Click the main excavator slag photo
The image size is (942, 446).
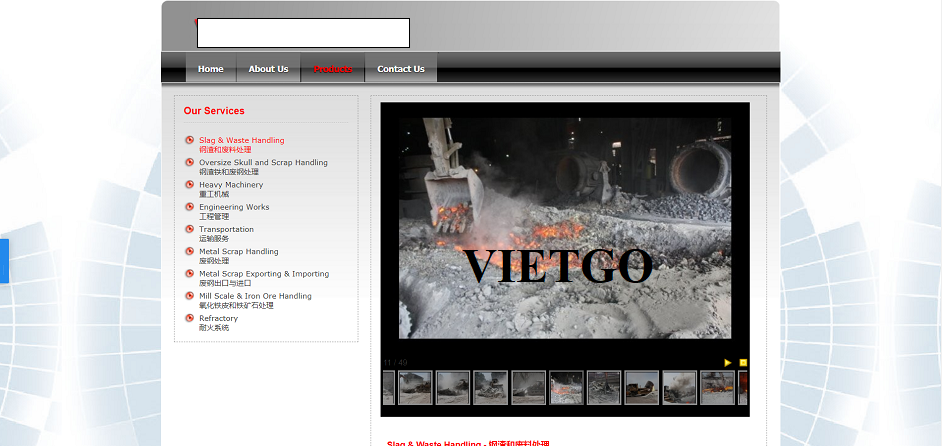(x=565, y=228)
